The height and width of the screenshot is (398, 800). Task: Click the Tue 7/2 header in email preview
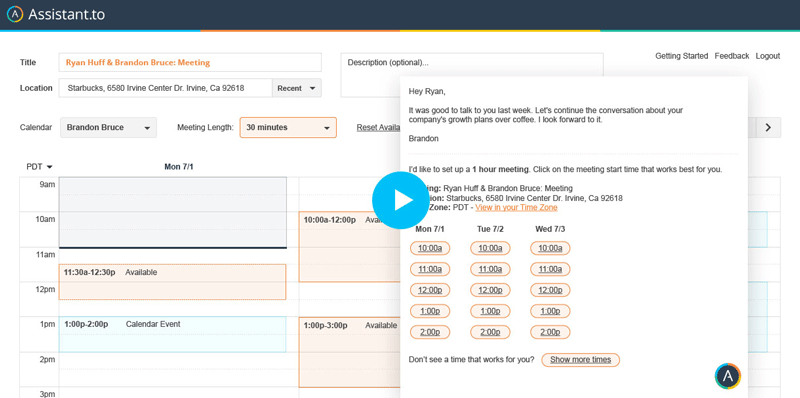pyautogui.click(x=490, y=229)
